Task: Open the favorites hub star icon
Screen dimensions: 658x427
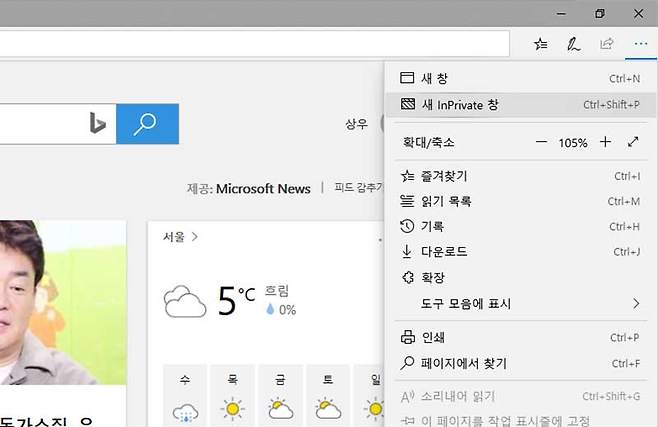Action: point(540,44)
